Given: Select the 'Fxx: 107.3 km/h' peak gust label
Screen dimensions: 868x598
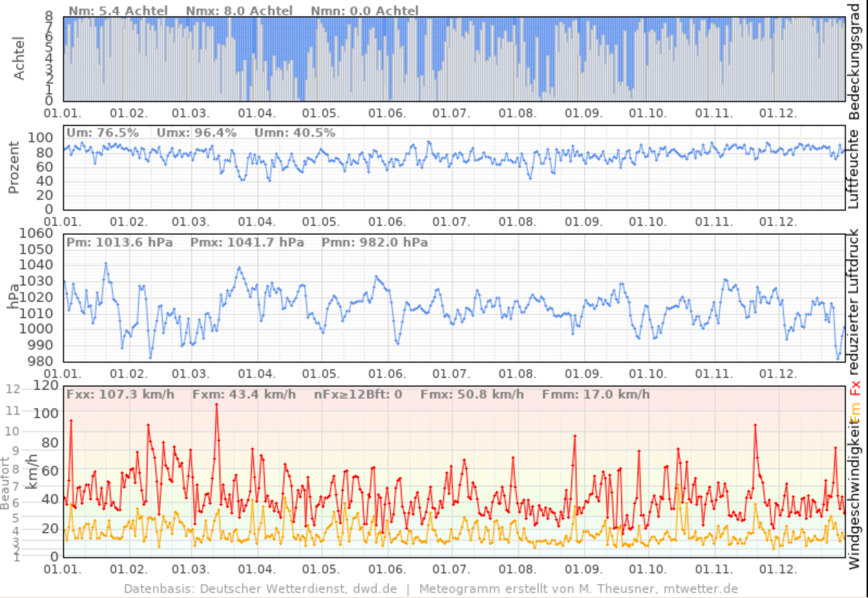Looking at the screenshot, I should [x=119, y=395].
